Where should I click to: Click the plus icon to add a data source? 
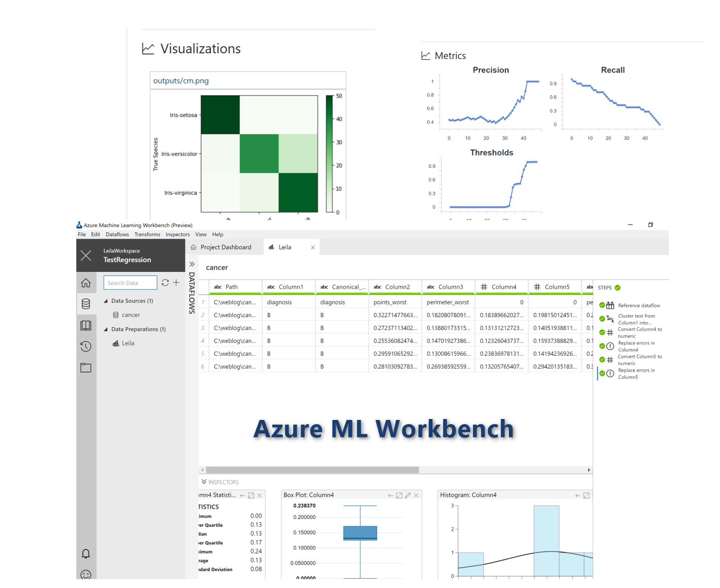tap(176, 283)
